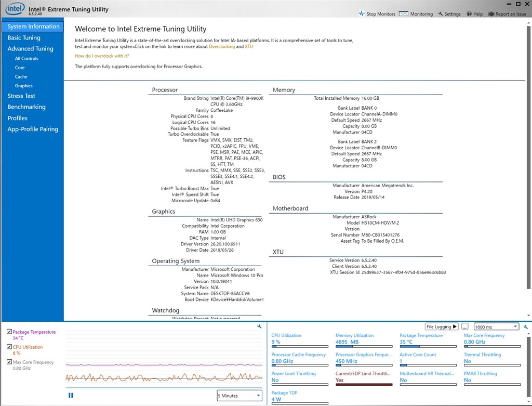This screenshot has height=406, width=532.
Task: Click the Welcome to Intel Extreme Tuning Utility heading
Action: 140,29
